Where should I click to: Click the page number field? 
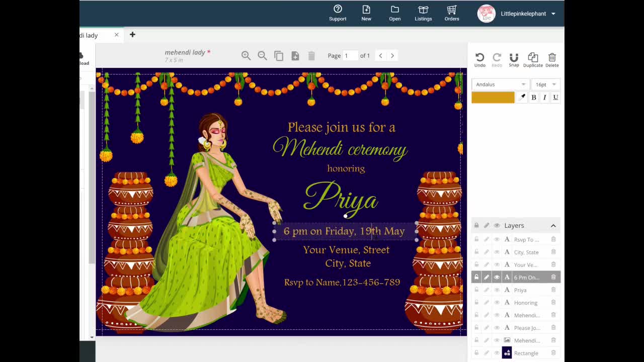point(350,55)
